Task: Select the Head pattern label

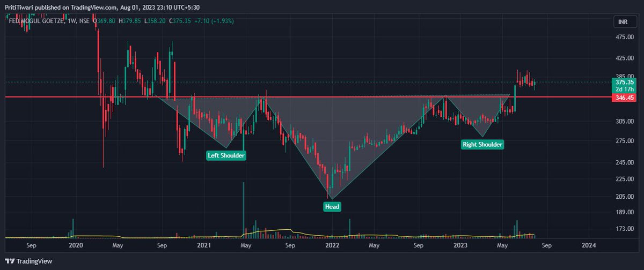Action: tap(332, 206)
